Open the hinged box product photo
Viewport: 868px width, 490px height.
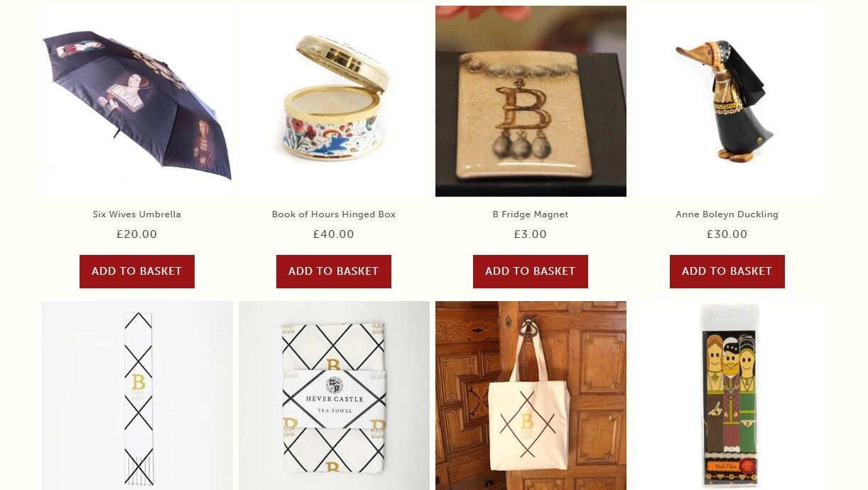click(334, 102)
